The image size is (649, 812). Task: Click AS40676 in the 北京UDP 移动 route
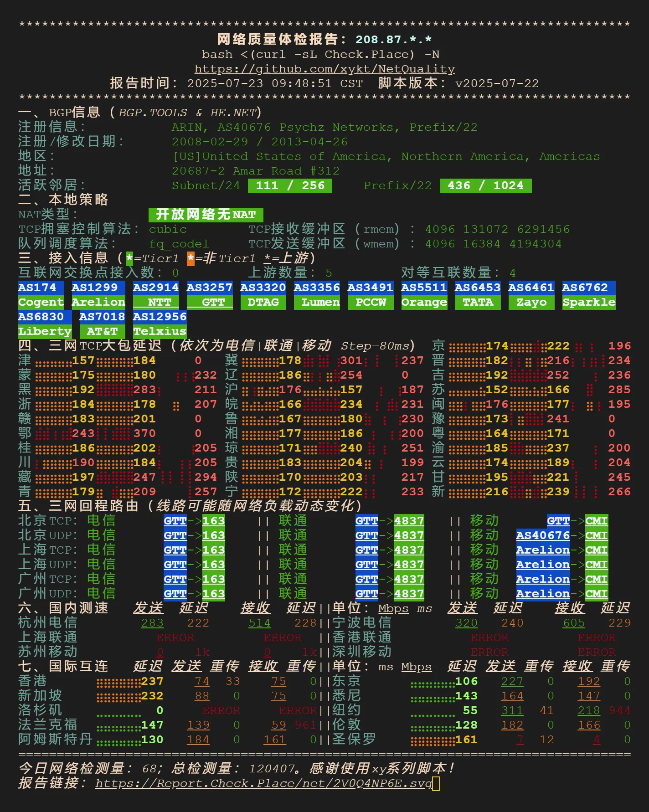click(x=543, y=535)
